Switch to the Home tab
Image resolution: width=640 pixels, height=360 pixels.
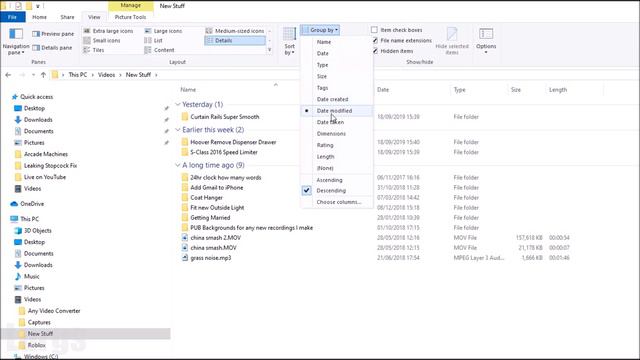click(39, 17)
